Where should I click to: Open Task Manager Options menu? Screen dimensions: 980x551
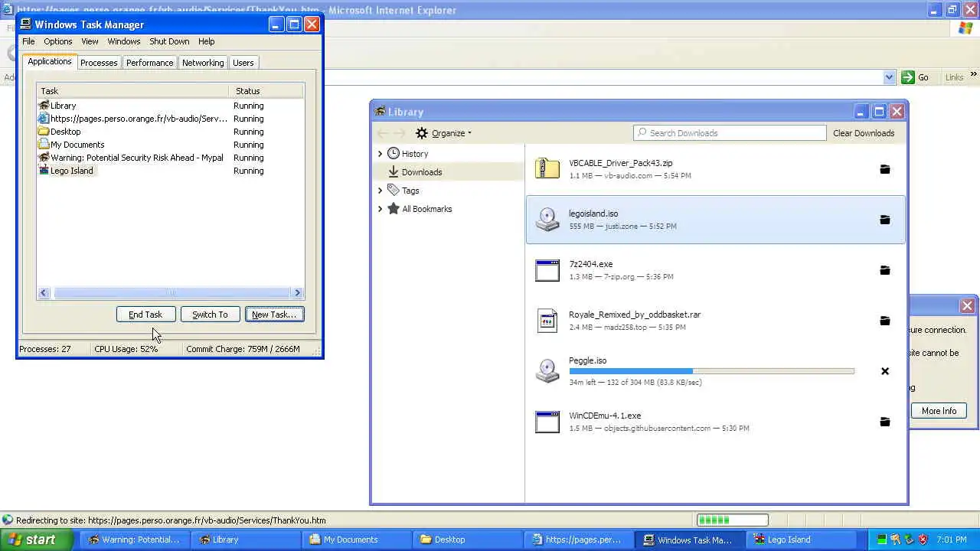[57, 41]
